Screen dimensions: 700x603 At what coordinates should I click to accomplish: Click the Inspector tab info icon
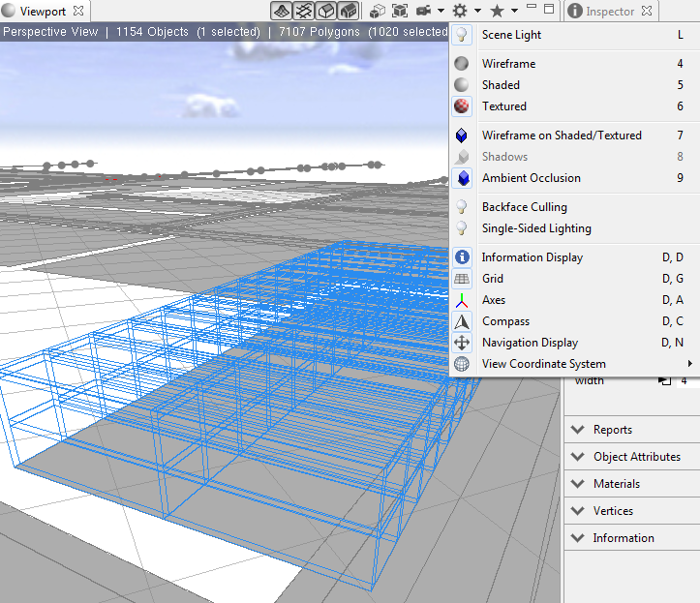[575, 11]
